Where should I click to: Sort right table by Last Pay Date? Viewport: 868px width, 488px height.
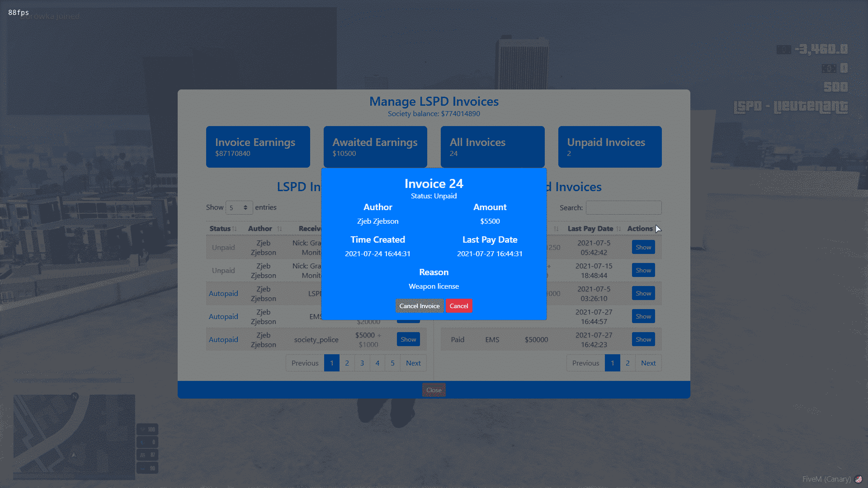click(594, 229)
